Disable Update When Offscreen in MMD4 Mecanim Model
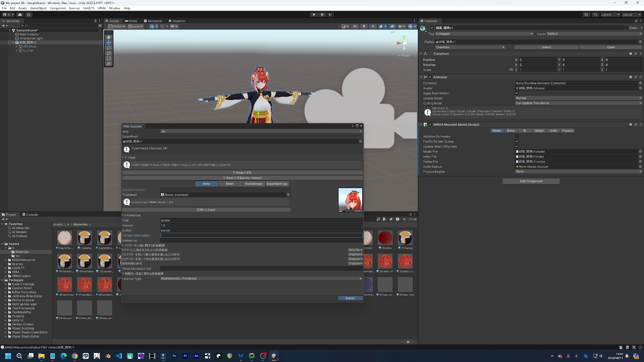Viewport: 644px width, 362px height. coord(517,146)
